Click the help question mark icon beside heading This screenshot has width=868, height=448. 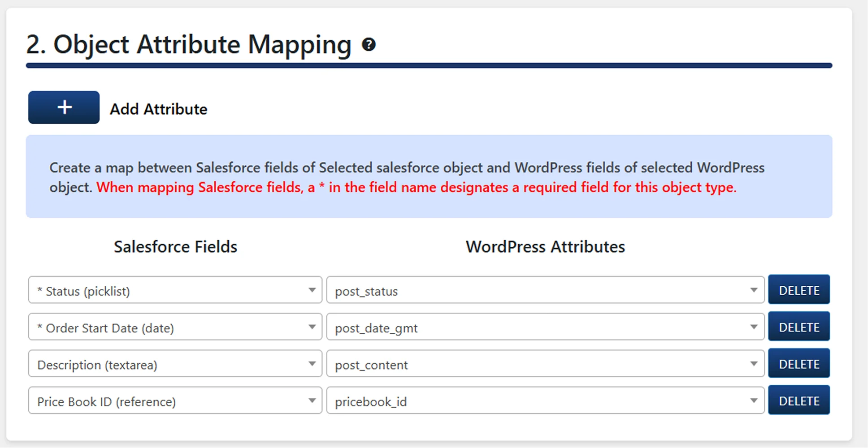369,44
